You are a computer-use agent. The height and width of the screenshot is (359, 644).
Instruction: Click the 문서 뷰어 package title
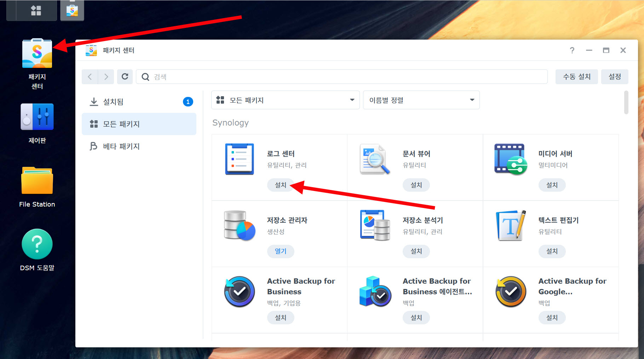416,154
